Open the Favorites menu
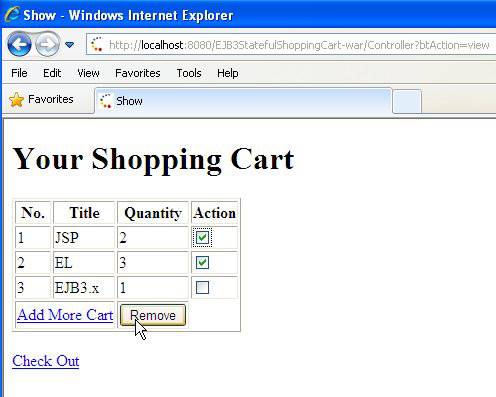 (138, 73)
